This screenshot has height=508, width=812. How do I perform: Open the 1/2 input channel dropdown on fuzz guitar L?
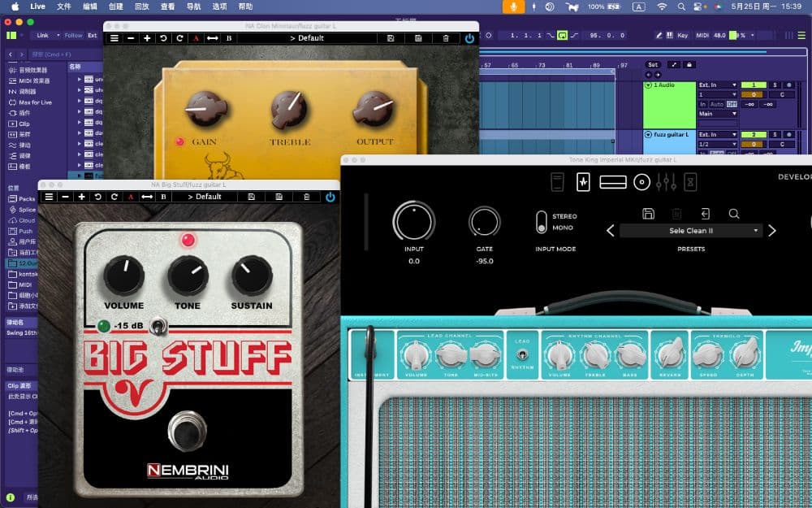coord(717,144)
